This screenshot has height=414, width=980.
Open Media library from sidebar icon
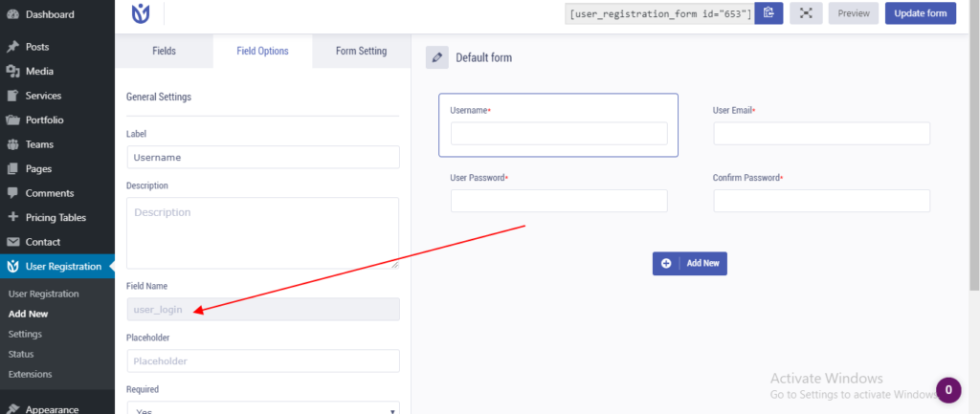tap(11, 71)
